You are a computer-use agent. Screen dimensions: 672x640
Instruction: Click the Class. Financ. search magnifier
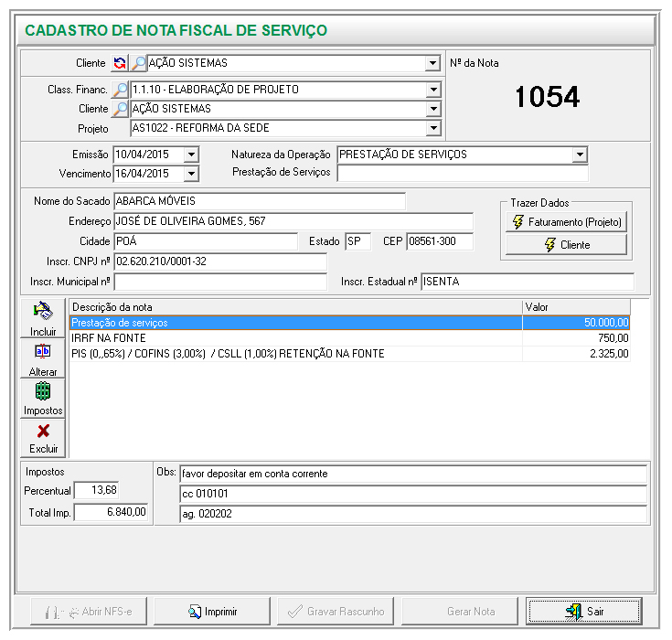pos(120,90)
